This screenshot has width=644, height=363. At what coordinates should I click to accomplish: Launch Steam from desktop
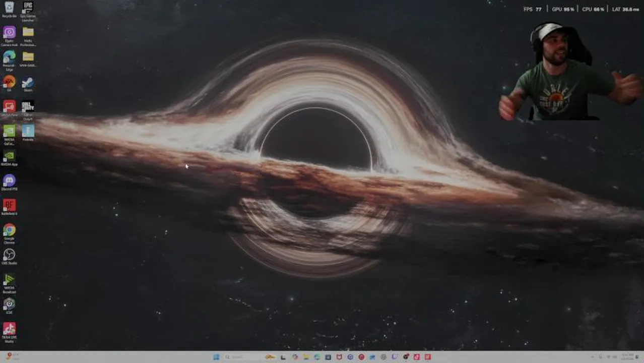click(x=28, y=84)
